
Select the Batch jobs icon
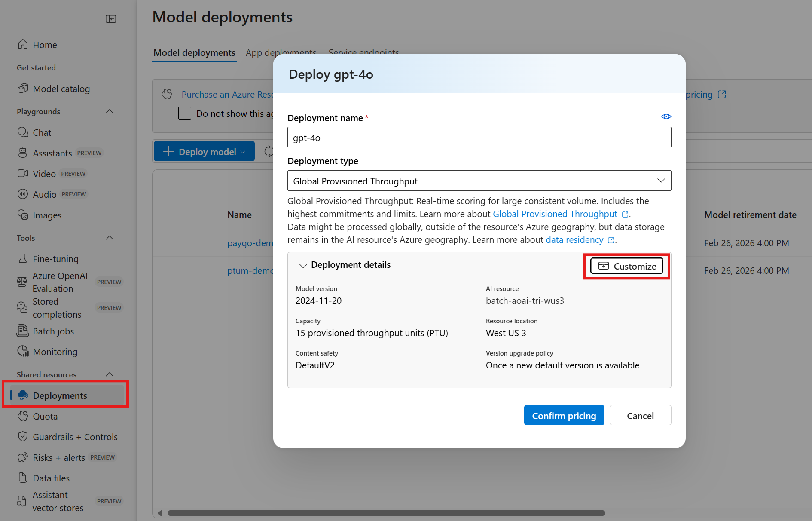[x=23, y=331]
